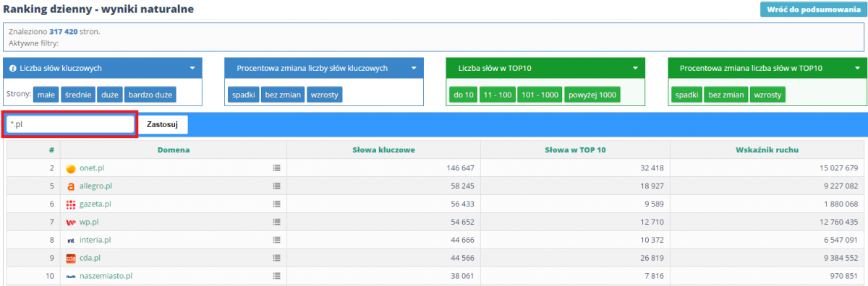Viewport: 868px width, 286px height.
Task: Open list icon in allegro.pl row
Action: pos(276,186)
